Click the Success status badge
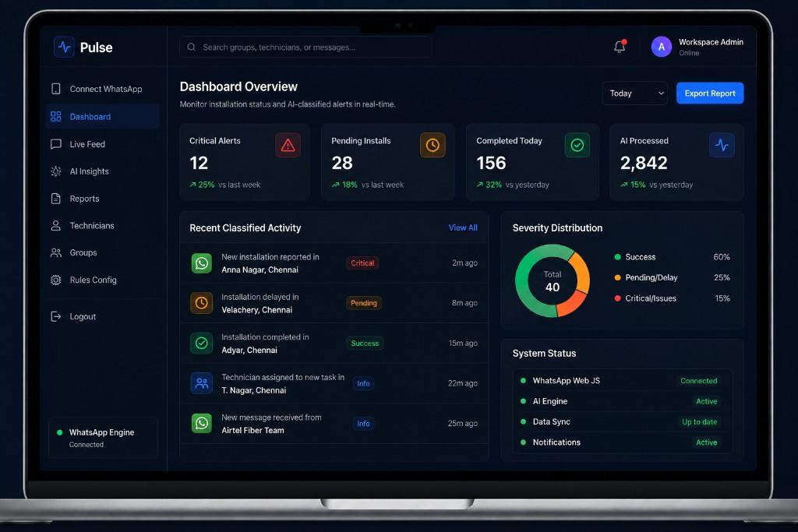Image resolution: width=798 pixels, height=532 pixels. click(365, 344)
